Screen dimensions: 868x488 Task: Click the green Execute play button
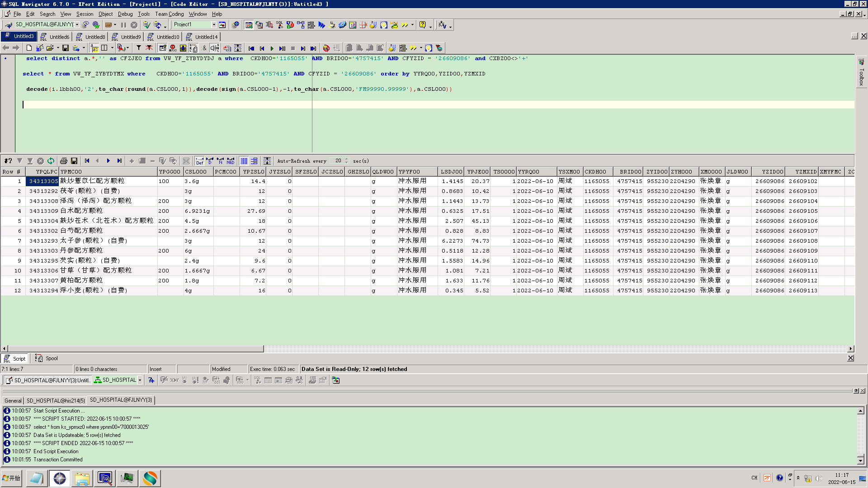click(x=272, y=48)
